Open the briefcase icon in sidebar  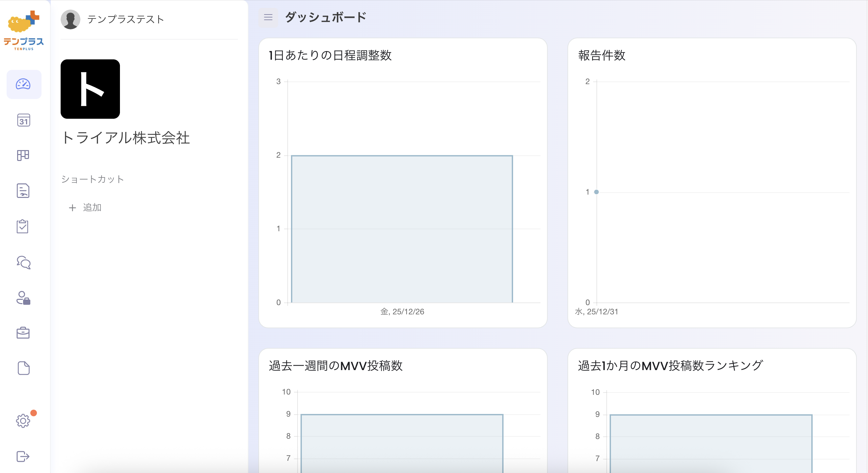coord(23,333)
